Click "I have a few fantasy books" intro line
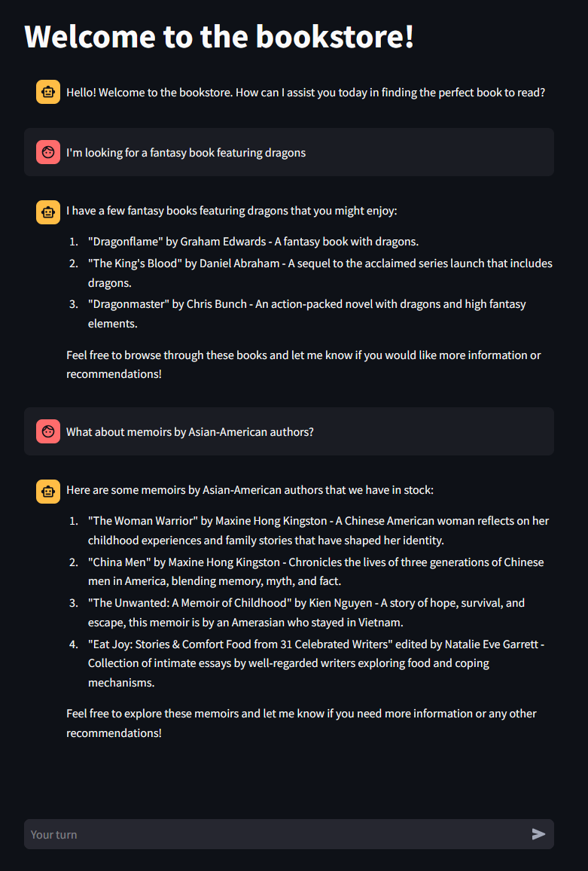Image resolution: width=588 pixels, height=871 pixels. pyautogui.click(x=232, y=211)
